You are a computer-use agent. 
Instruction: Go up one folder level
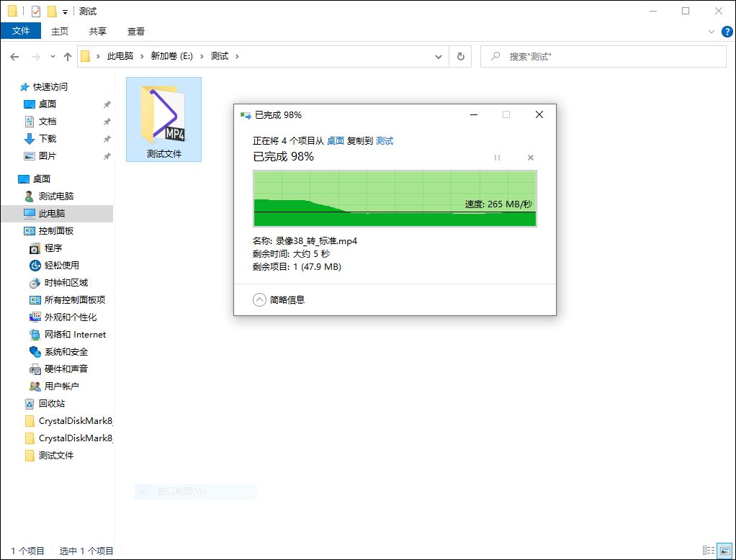click(68, 57)
